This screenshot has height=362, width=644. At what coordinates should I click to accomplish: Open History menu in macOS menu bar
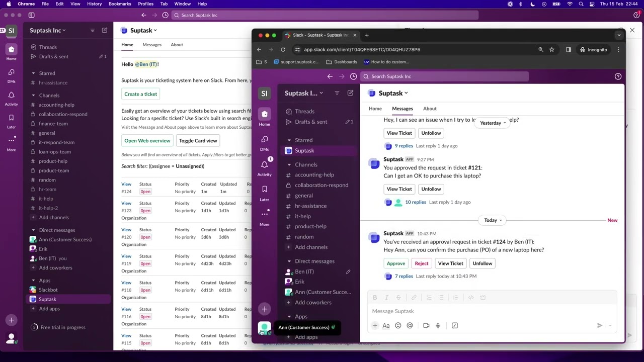(94, 4)
